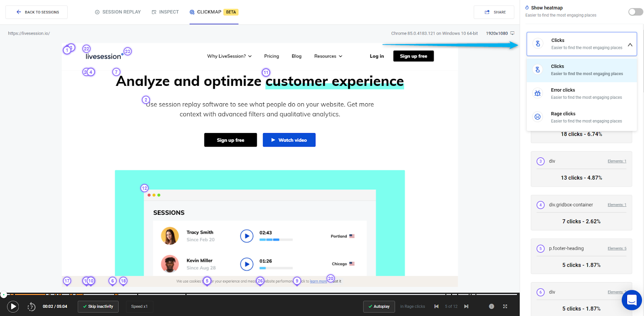Jump to the previous rage click session
644x316 pixels.
tap(436, 306)
